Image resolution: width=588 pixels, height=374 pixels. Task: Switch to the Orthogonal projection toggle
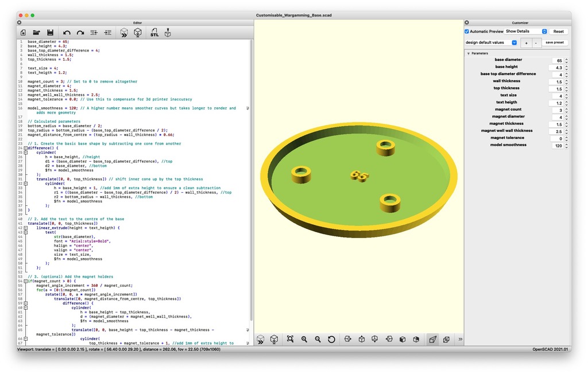(446, 340)
